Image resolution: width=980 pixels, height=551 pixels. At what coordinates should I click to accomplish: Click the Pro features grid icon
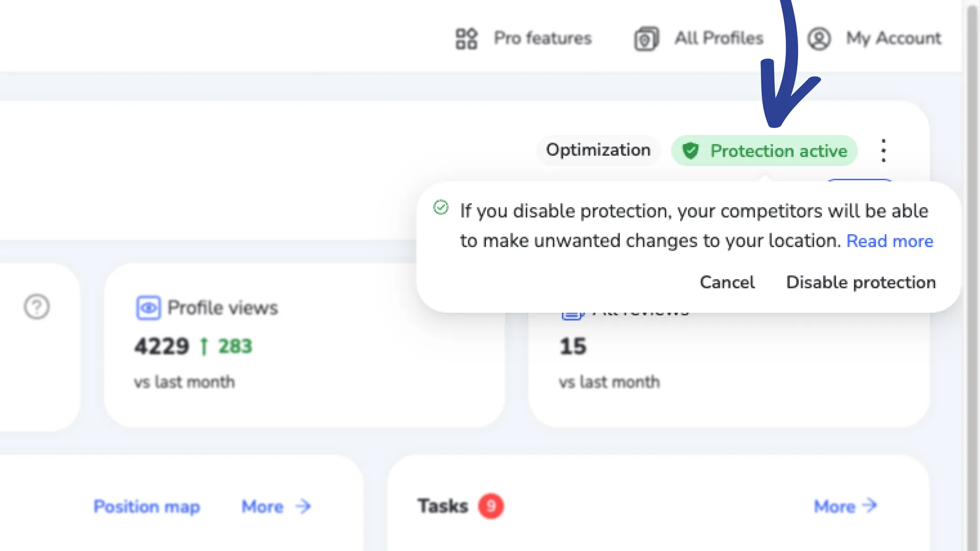pos(466,38)
